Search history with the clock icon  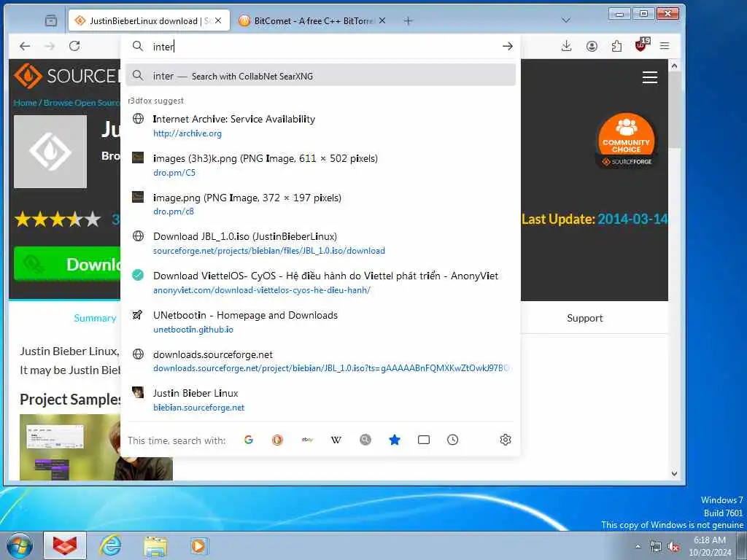pyautogui.click(x=452, y=440)
